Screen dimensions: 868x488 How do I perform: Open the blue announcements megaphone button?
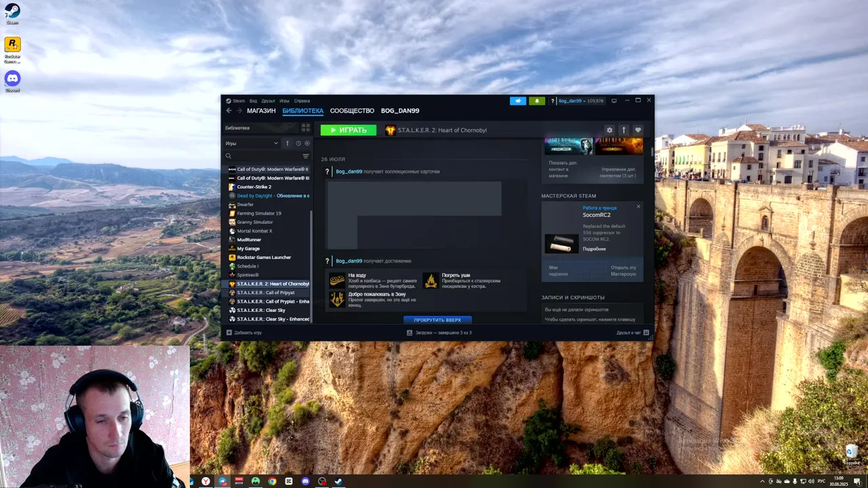[518, 101]
